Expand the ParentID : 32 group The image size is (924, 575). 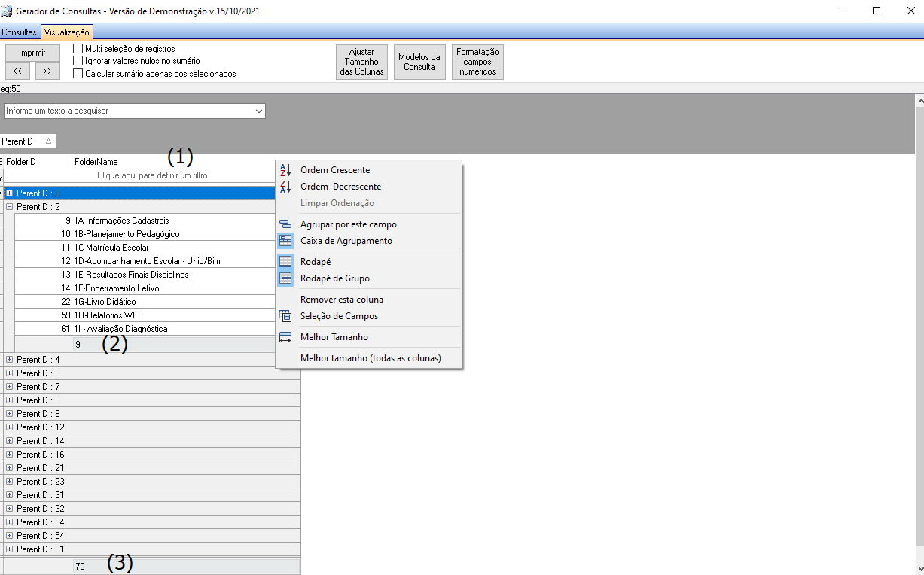(x=10, y=509)
